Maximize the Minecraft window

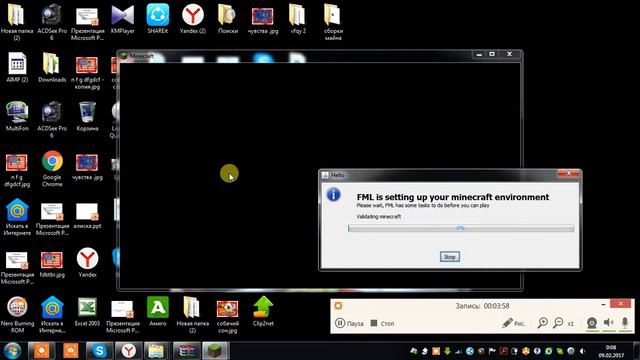click(492, 54)
